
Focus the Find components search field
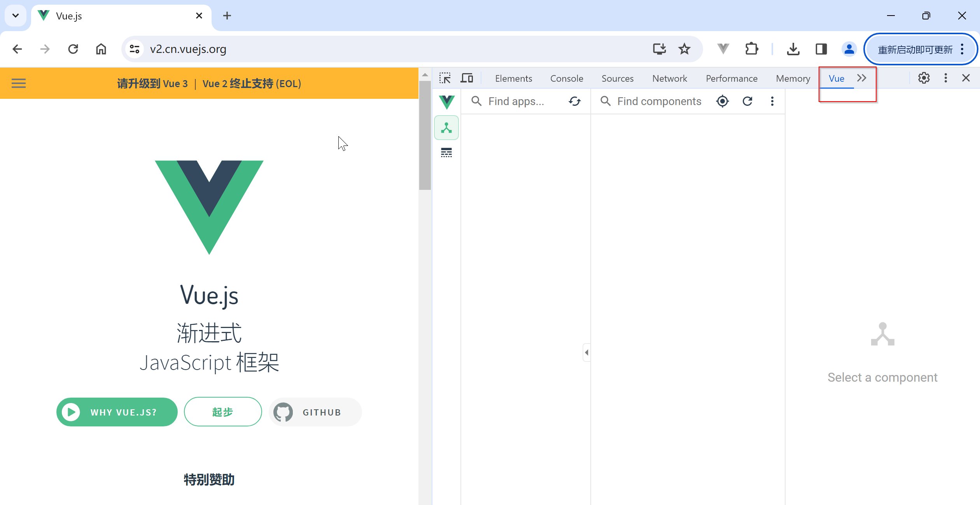point(659,101)
